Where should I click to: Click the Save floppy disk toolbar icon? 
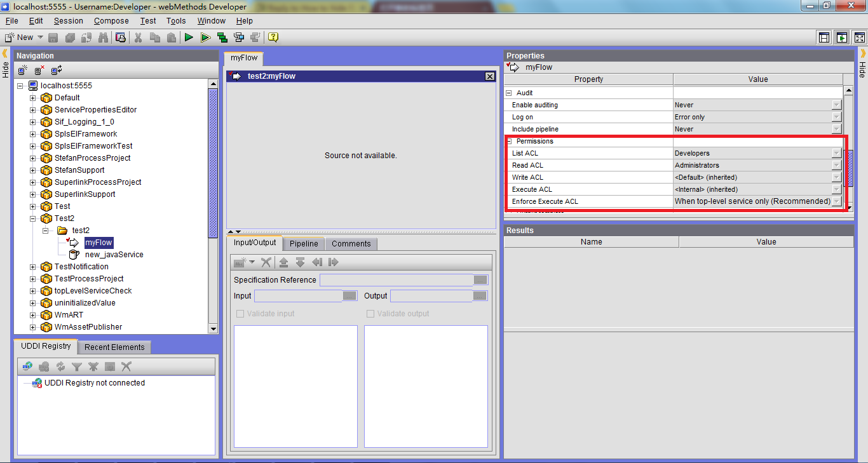(53, 37)
